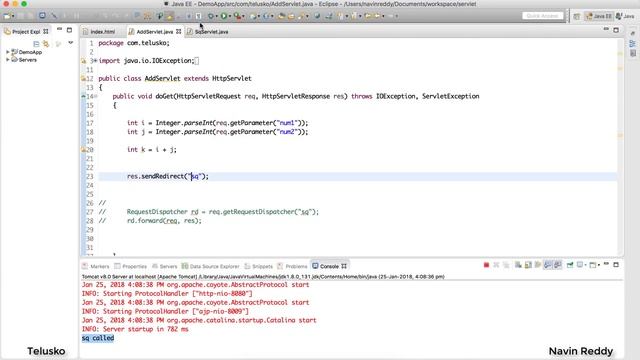Close the Console view tab
Image resolution: width=640 pixels, height=360 pixels.
344,266
